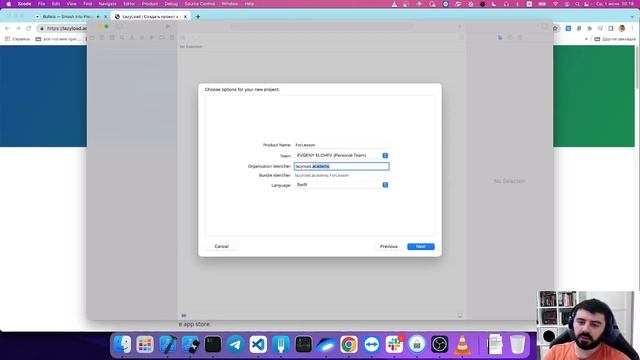Close the LazyLoad Chrome tab
This screenshot has height=360, width=640.
(x=185, y=17)
